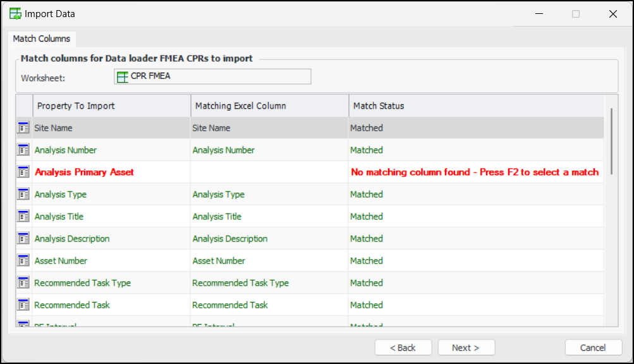Screen dimensions: 634x364
Task: Click the row icon beside Analysis Number
Action: [x=23, y=150]
